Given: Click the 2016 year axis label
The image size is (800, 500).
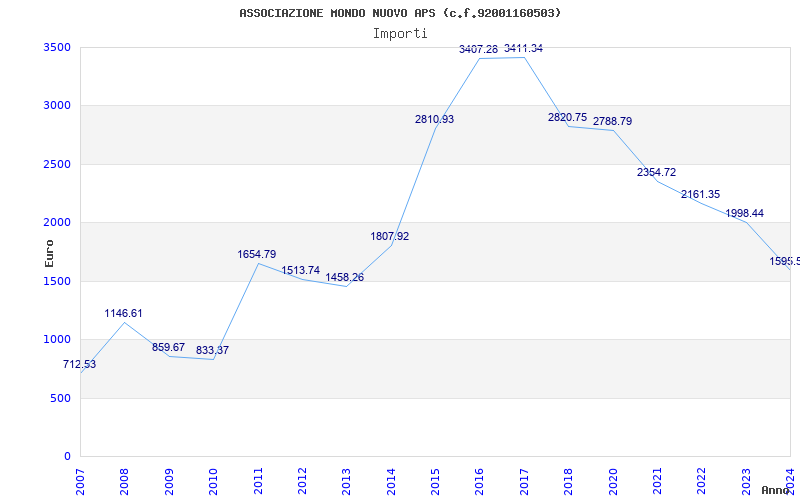Looking at the screenshot, I should 480,482.
